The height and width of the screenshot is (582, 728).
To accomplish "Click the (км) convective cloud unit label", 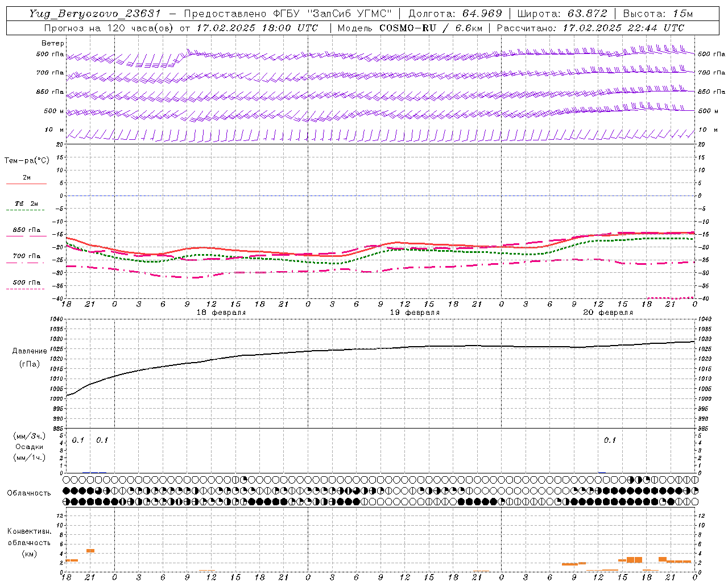I will (x=30, y=554).
